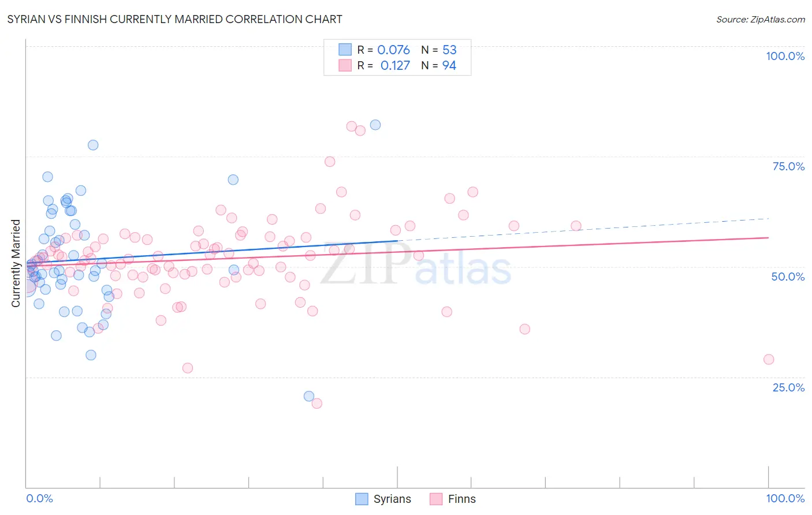Select the Syrians legend label
The width and height of the screenshot is (812, 515).
coord(392,499)
